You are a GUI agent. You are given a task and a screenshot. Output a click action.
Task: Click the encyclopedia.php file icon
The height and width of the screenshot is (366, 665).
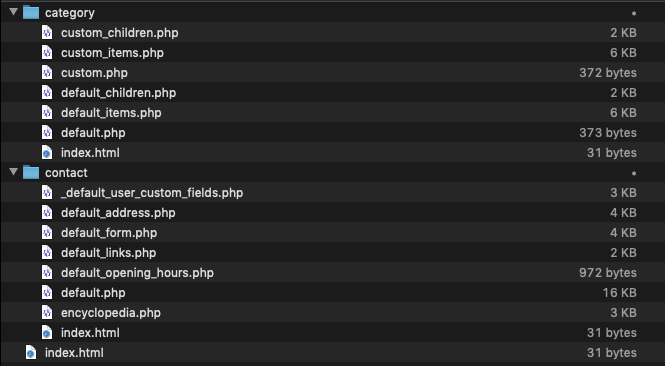(47, 313)
